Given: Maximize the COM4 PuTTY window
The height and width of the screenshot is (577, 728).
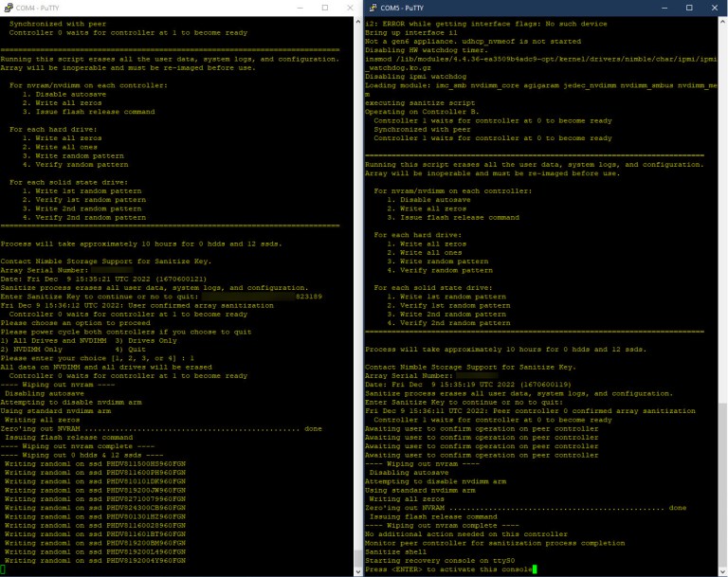Looking at the screenshot, I should point(325,8).
